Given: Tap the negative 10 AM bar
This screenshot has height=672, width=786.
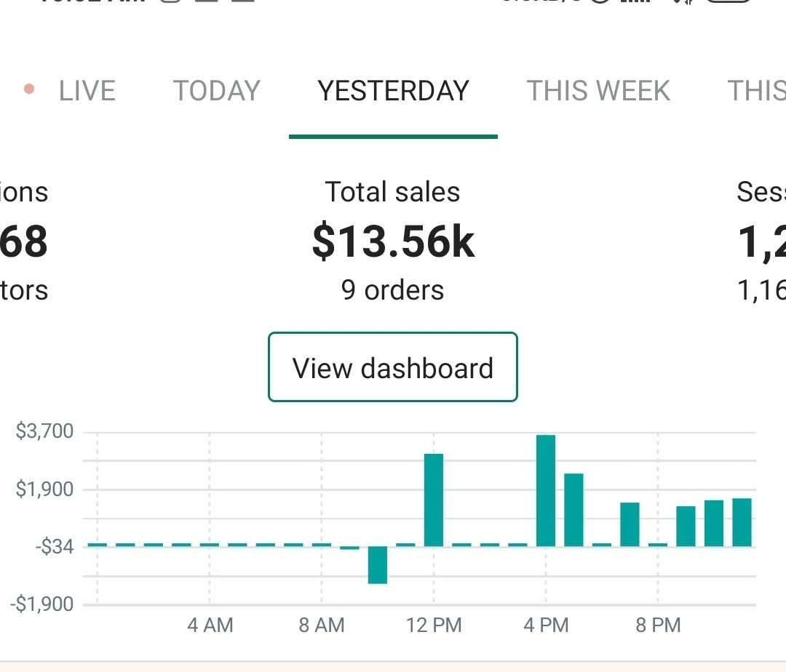Looking at the screenshot, I should tap(378, 564).
